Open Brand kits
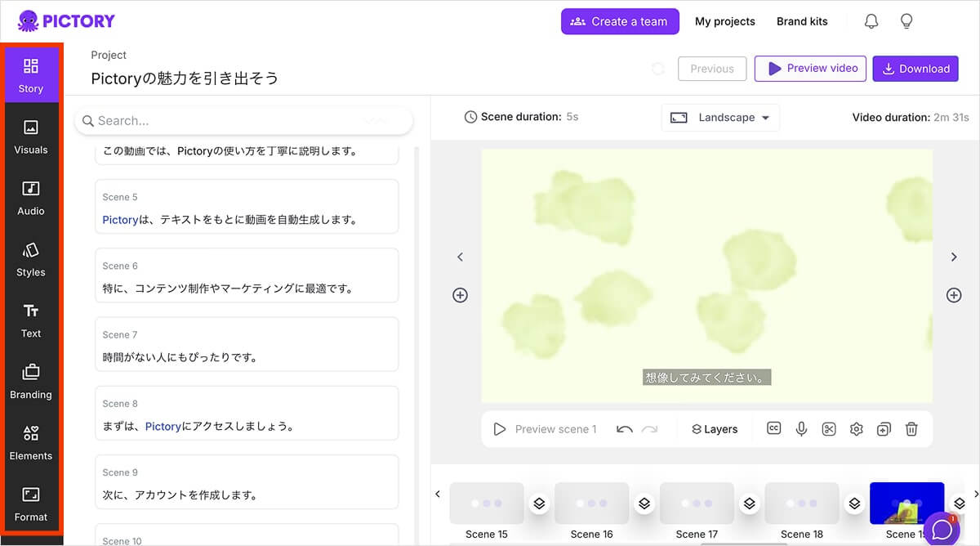 pos(802,21)
